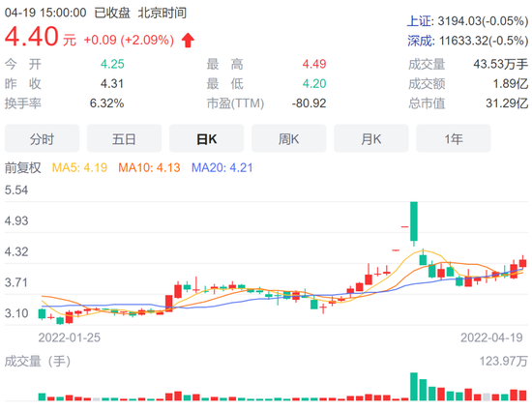Click the 成交量 value 43.53万手
The image size is (532, 410).
click(x=501, y=64)
